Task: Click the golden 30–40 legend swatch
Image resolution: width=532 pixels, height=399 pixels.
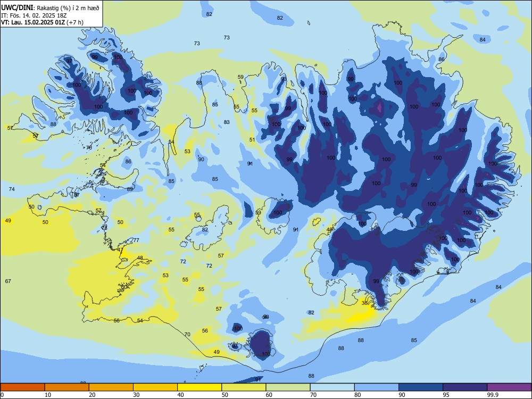Action: pos(155,387)
